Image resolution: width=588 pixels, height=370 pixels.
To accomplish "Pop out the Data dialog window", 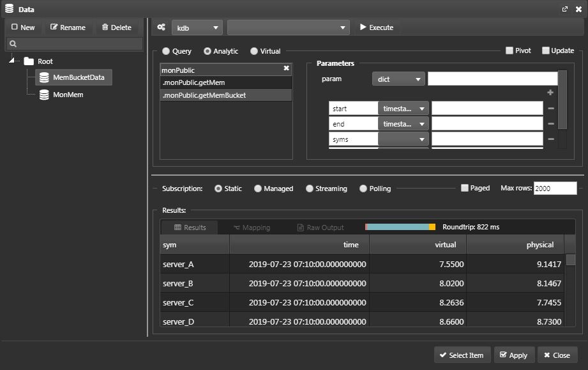I will (565, 9).
